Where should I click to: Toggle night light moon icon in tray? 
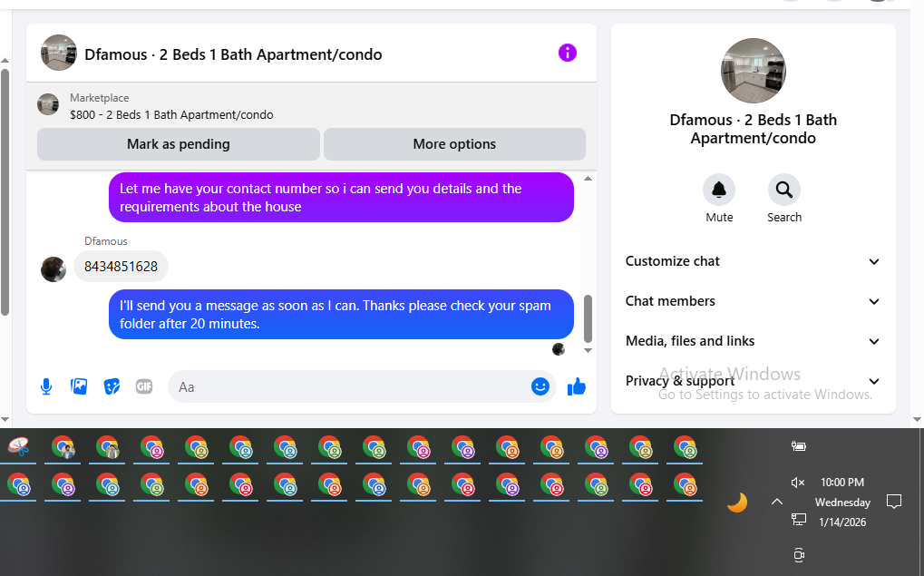[x=736, y=503]
